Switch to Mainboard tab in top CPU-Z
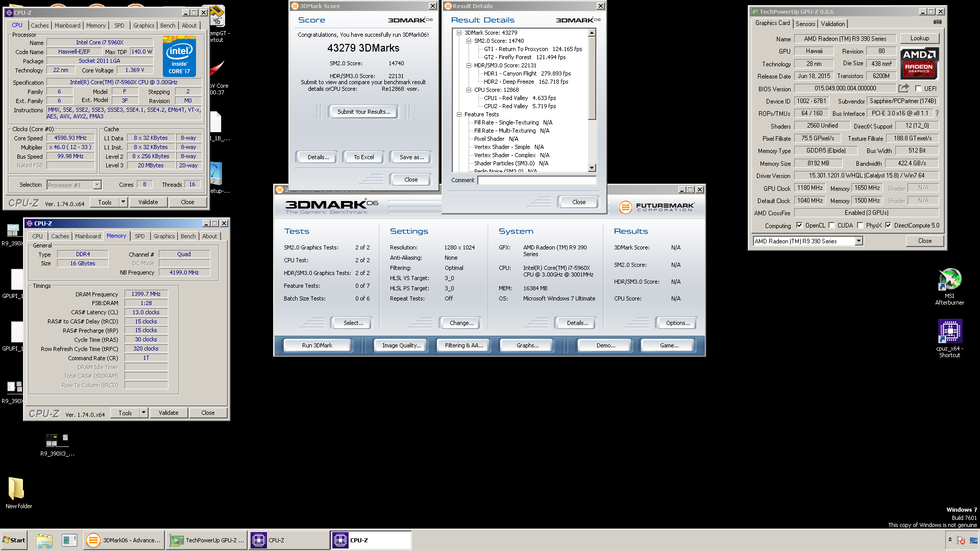 pos(67,26)
